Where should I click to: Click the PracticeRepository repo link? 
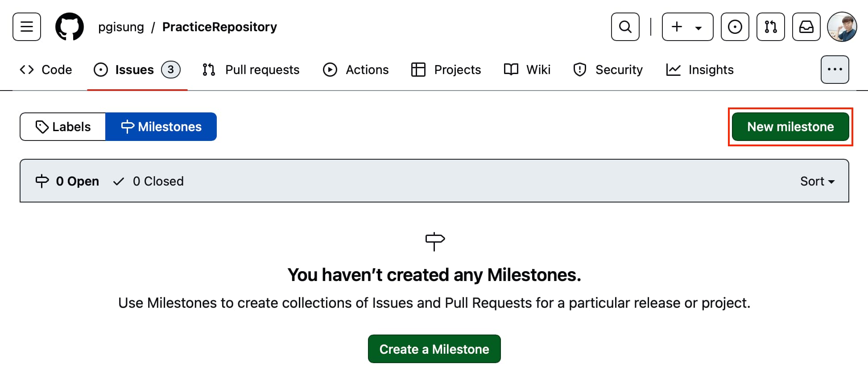[219, 27]
